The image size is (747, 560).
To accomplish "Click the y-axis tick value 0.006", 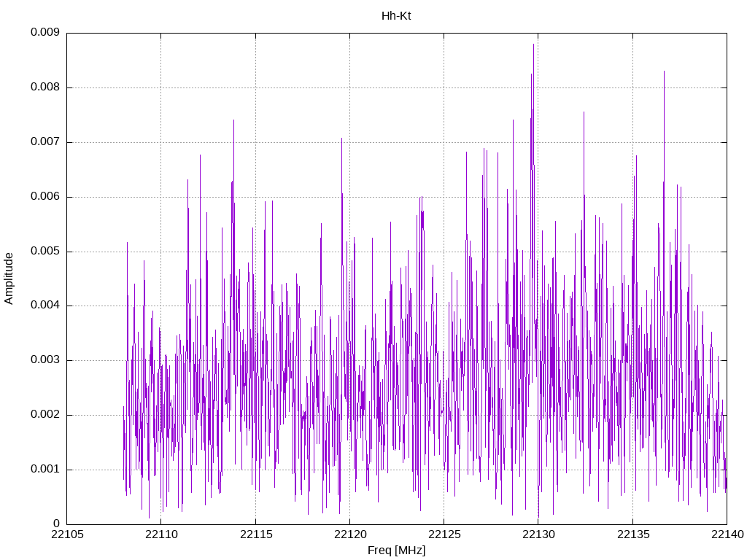I will tap(44, 197).
